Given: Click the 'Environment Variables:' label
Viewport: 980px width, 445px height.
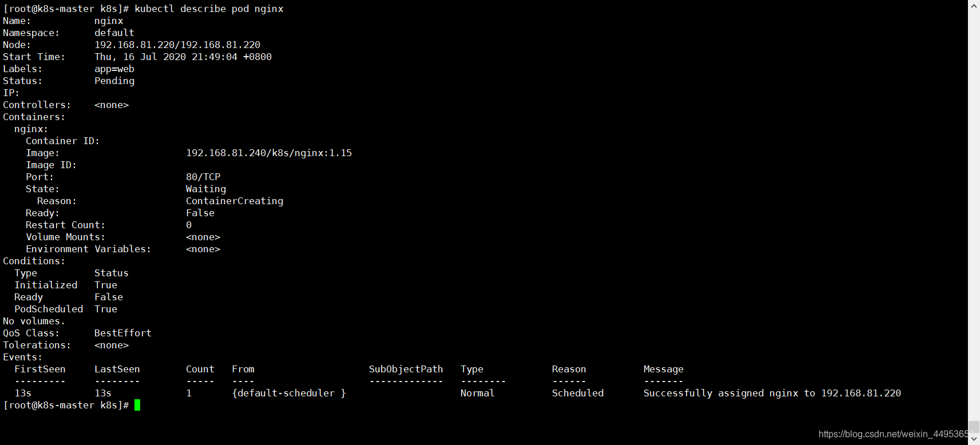Looking at the screenshot, I should click(89, 249).
